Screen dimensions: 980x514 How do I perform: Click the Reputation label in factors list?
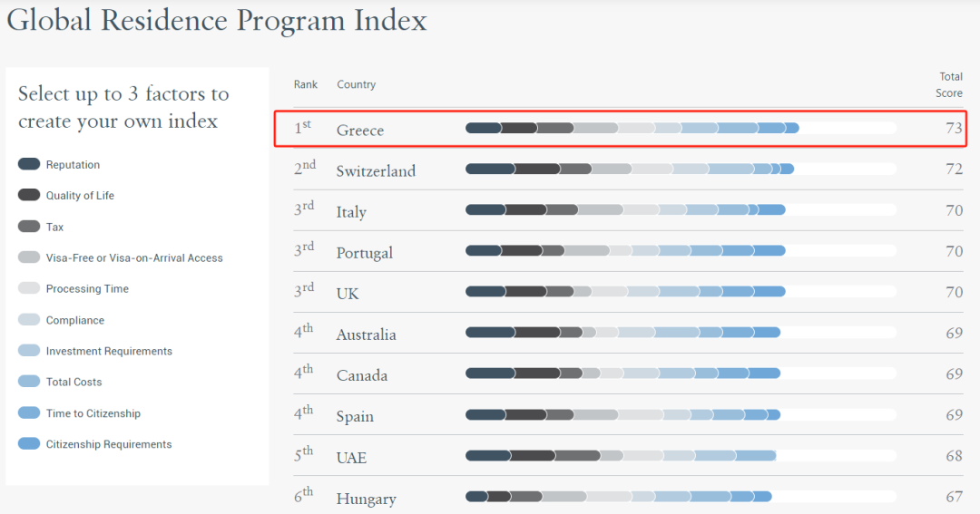pos(73,165)
